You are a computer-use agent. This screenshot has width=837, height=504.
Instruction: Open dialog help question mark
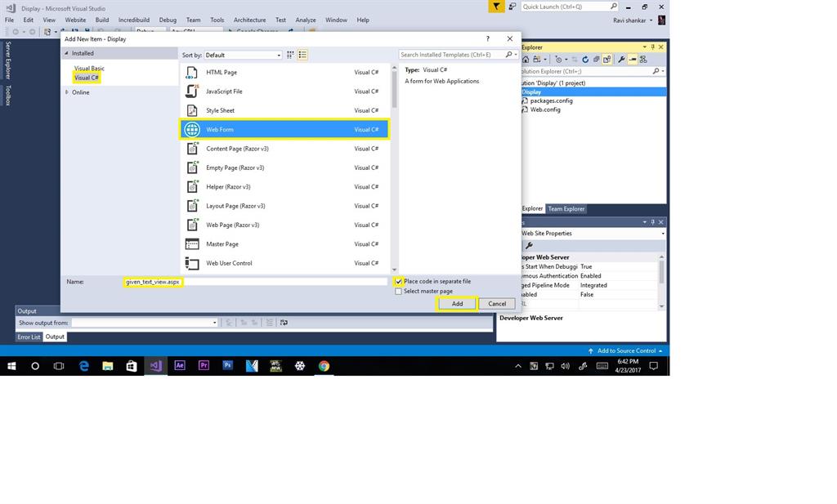pos(487,39)
